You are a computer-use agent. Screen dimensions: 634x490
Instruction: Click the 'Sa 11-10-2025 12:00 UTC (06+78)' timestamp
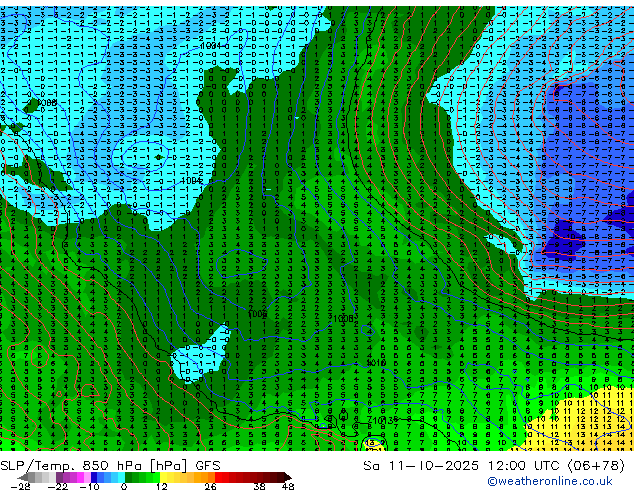(x=494, y=466)
